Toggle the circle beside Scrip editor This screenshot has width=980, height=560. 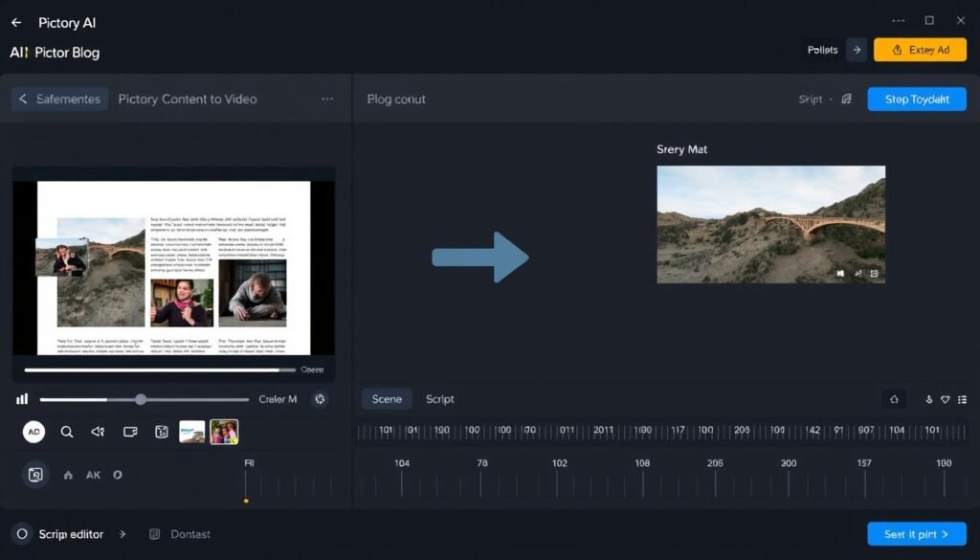coord(22,534)
